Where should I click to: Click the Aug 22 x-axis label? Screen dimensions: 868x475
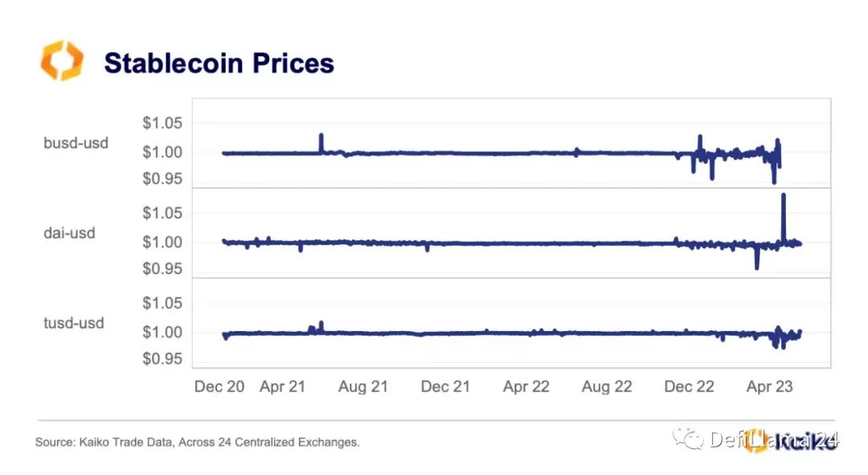point(607,387)
